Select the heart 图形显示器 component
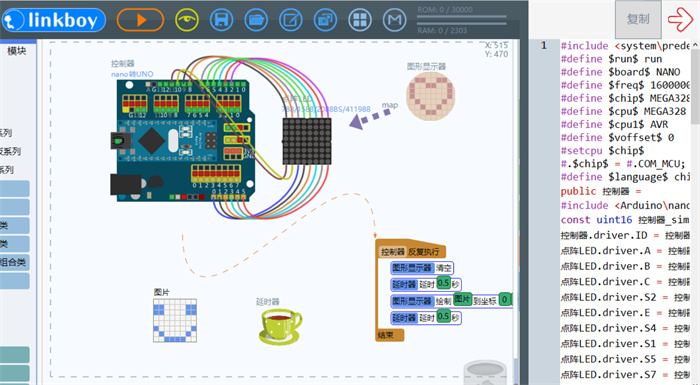The height and width of the screenshot is (385, 700). point(430,96)
